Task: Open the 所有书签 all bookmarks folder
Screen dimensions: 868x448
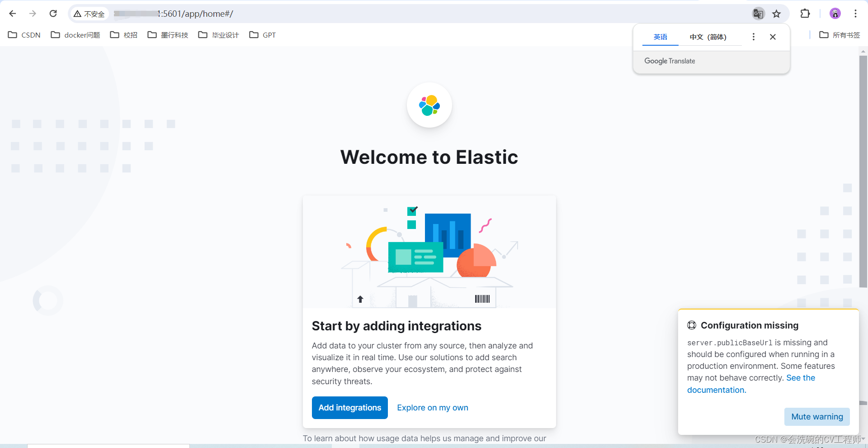Action: click(840, 35)
